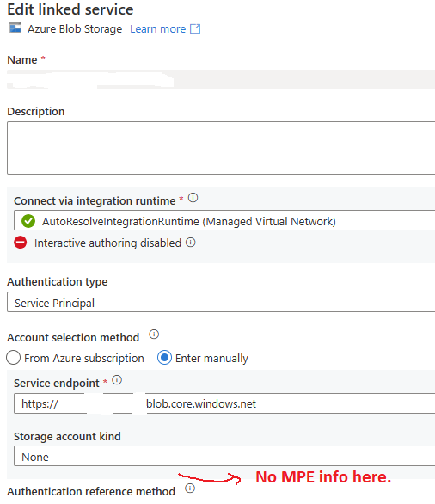This screenshot has height=504, width=435.
Task: Click the Azure Blob Storage icon
Action: (15, 28)
